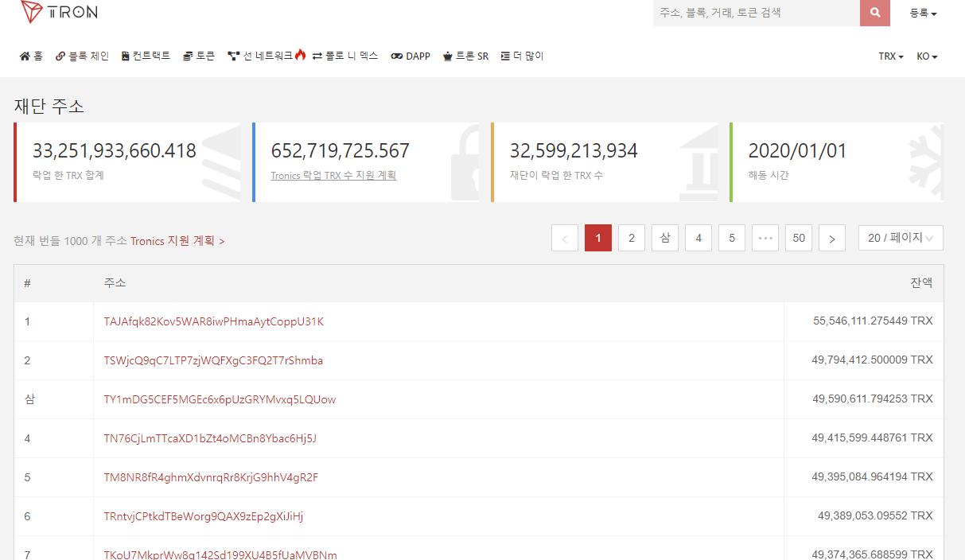Open the Tronics 락업 TRX 수 지원 계획 link
The image size is (965, 560).
[x=333, y=175]
